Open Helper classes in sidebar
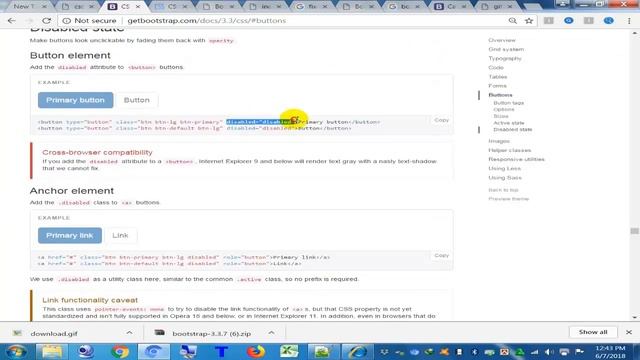 click(x=509, y=150)
